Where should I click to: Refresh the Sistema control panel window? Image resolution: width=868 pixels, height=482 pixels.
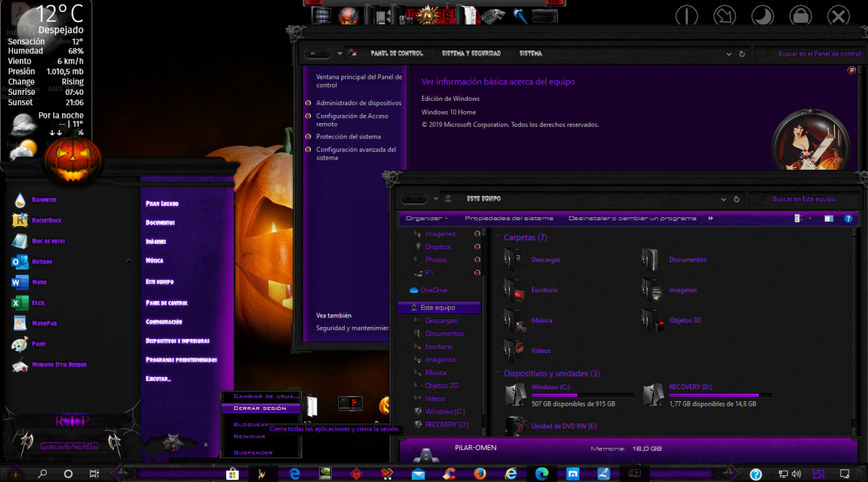pyautogui.click(x=742, y=54)
